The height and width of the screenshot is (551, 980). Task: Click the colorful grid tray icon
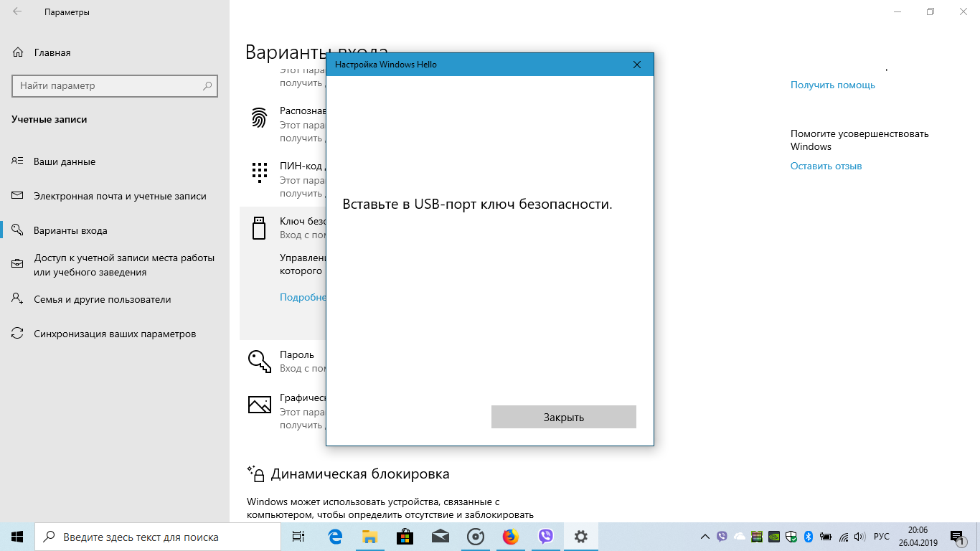pyautogui.click(x=757, y=537)
